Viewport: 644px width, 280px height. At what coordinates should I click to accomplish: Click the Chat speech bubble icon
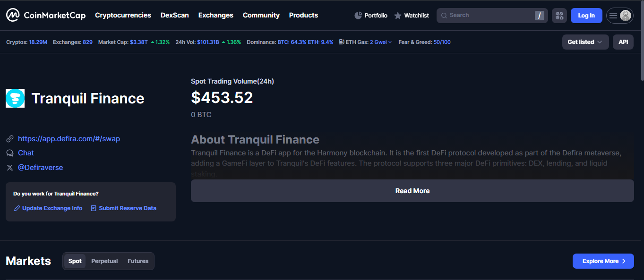tap(10, 153)
